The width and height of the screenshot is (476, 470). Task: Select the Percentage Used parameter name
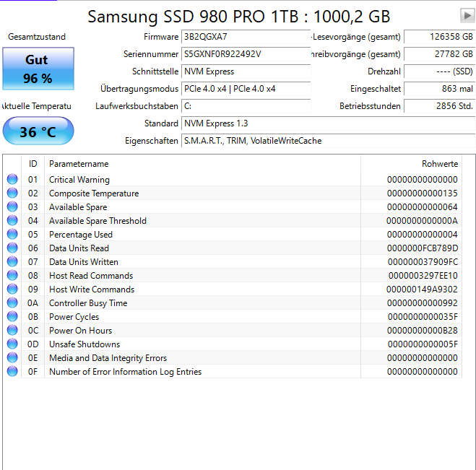81,235
